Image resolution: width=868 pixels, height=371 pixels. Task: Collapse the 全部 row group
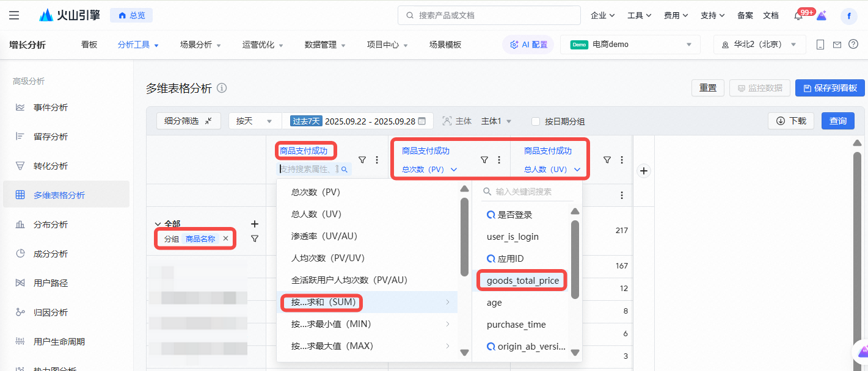pos(158,224)
